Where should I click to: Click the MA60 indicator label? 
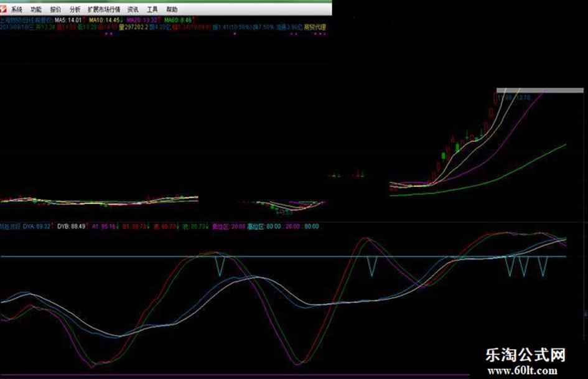(x=179, y=20)
